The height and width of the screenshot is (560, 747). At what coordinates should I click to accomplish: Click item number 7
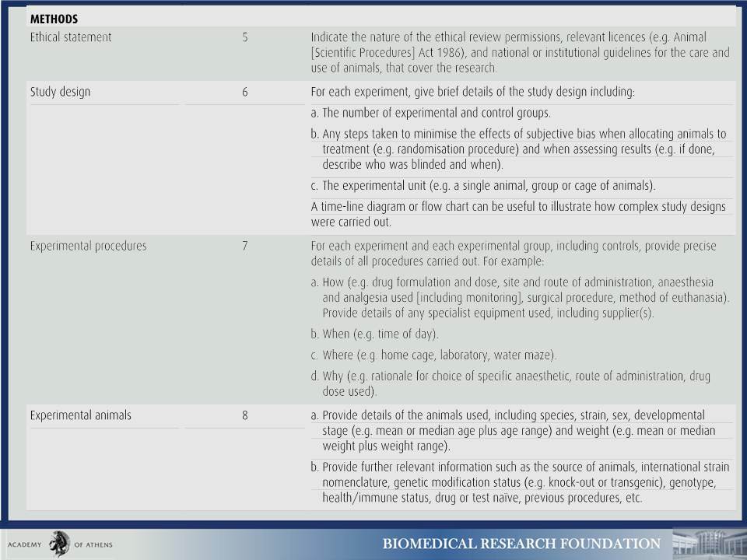[245, 247]
